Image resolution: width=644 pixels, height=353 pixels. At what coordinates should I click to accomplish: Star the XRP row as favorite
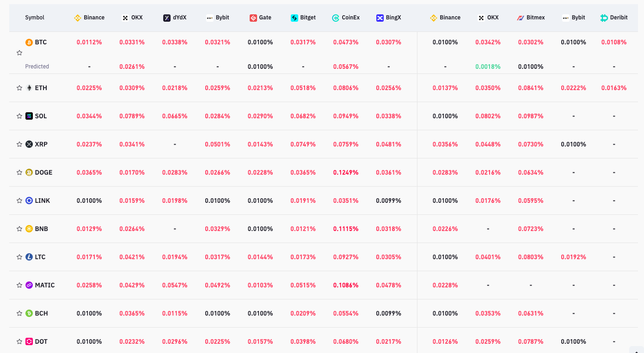19,144
